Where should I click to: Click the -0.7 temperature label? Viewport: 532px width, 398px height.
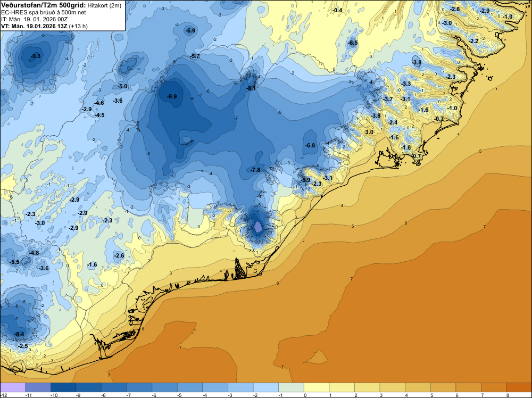439,119
